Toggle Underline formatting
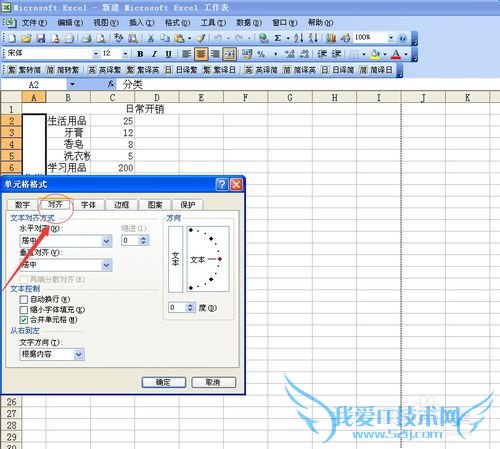 point(169,54)
